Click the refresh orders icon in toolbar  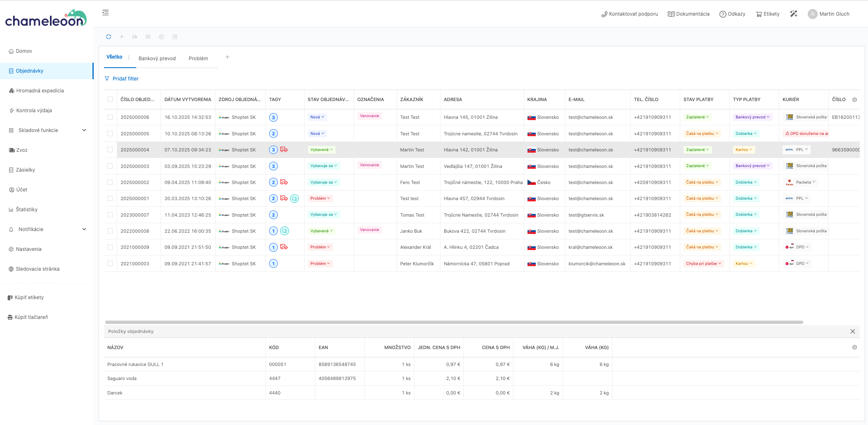(109, 37)
